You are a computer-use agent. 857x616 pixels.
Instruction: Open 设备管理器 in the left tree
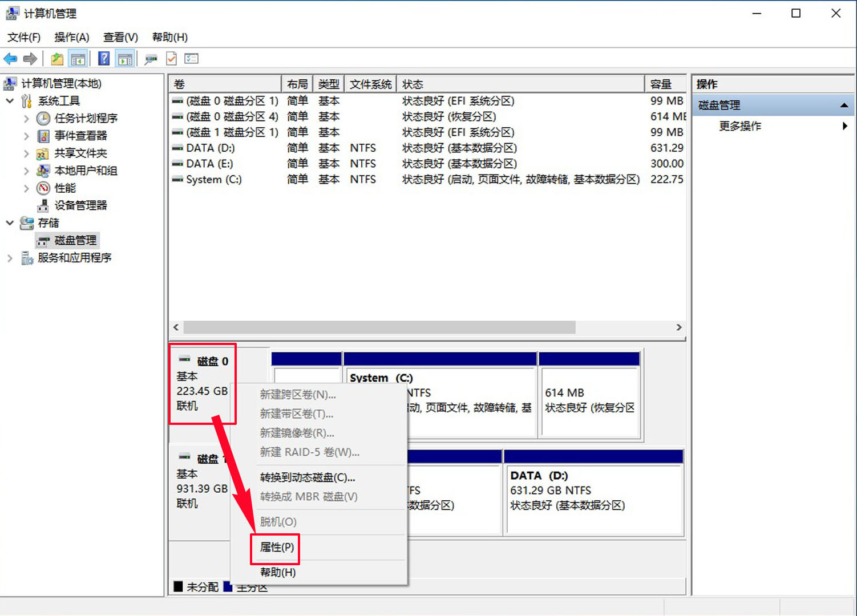80,205
